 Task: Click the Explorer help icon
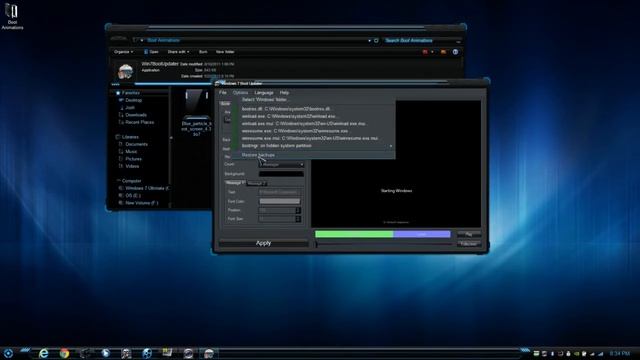455,52
